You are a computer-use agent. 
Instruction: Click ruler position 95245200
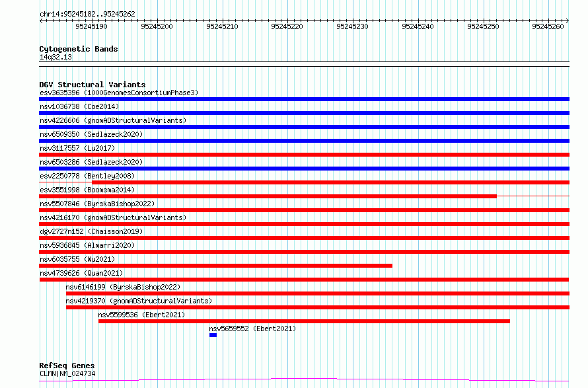157,26
